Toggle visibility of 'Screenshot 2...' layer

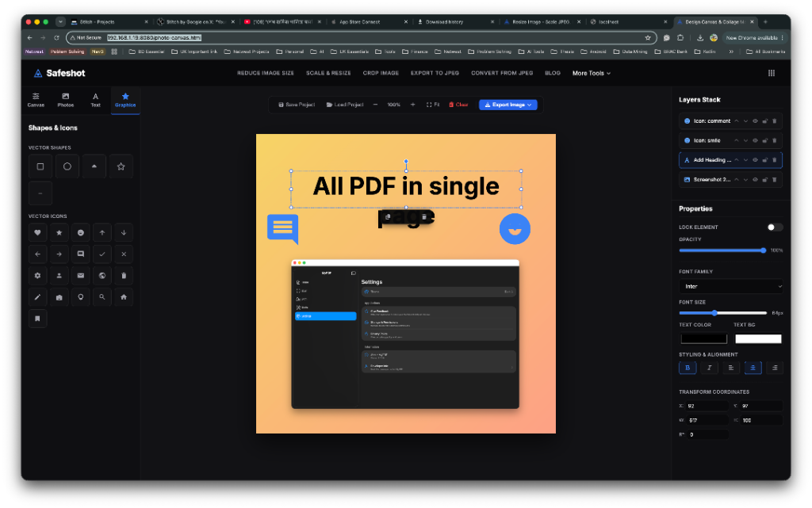[755, 180]
